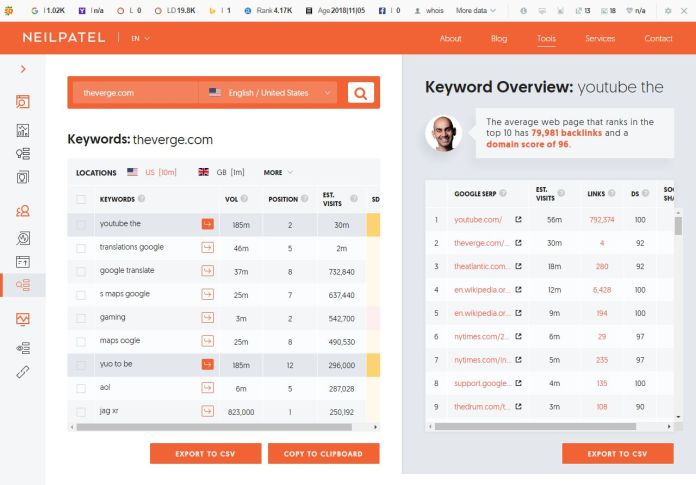Viewport: 696px width, 485px height.
Task: Expand the MORE locations dropdown
Action: click(x=278, y=173)
